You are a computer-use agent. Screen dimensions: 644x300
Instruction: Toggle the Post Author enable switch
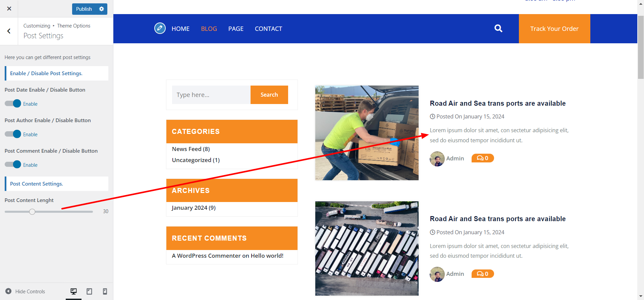(13, 134)
